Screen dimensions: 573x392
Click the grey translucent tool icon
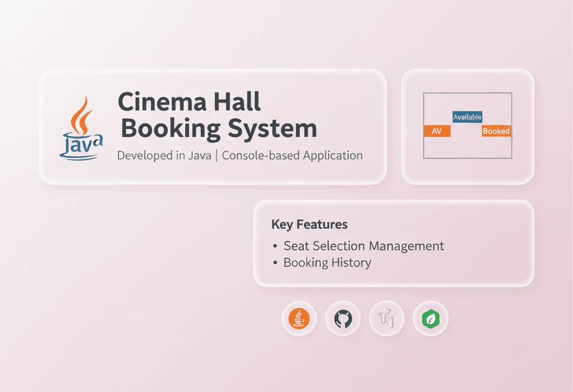(387, 319)
